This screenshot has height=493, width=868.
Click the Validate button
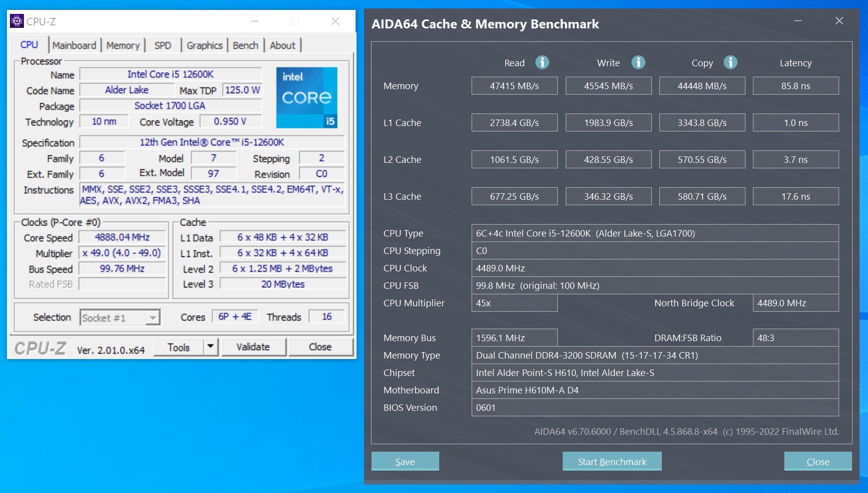click(x=253, y=347)
